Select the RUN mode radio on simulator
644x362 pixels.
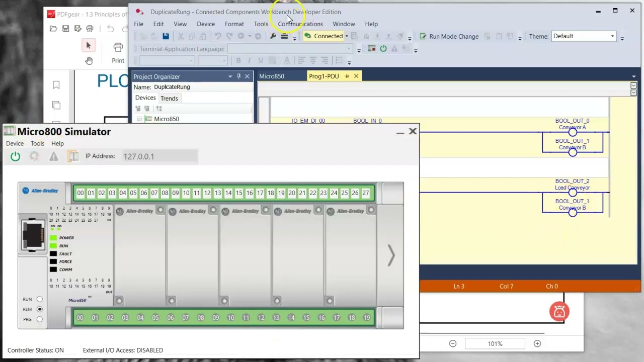pos(40,299)
